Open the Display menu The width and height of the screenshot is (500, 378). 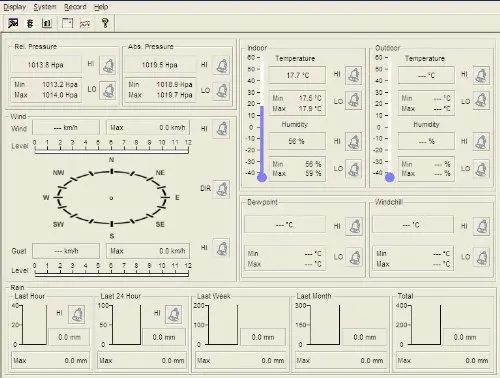click(15, 7)
